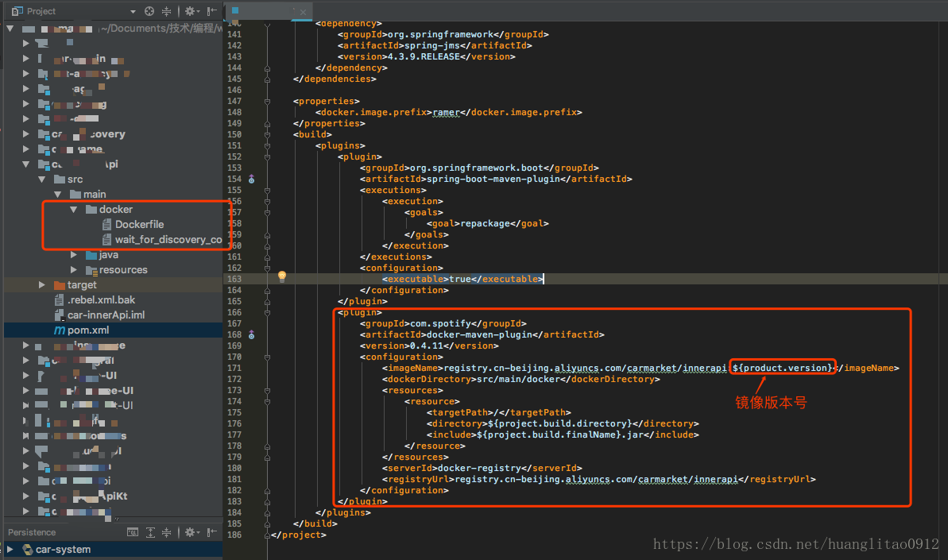The image size is (948, 560).
Task: Click the gutter marker icon on line 168
Action: 252,334
